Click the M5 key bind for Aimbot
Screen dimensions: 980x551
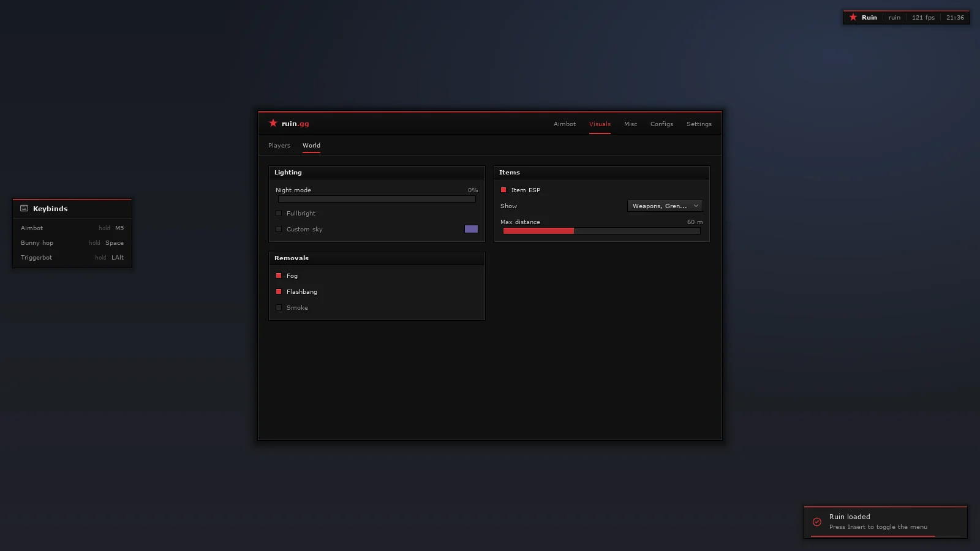pos(119,228)
